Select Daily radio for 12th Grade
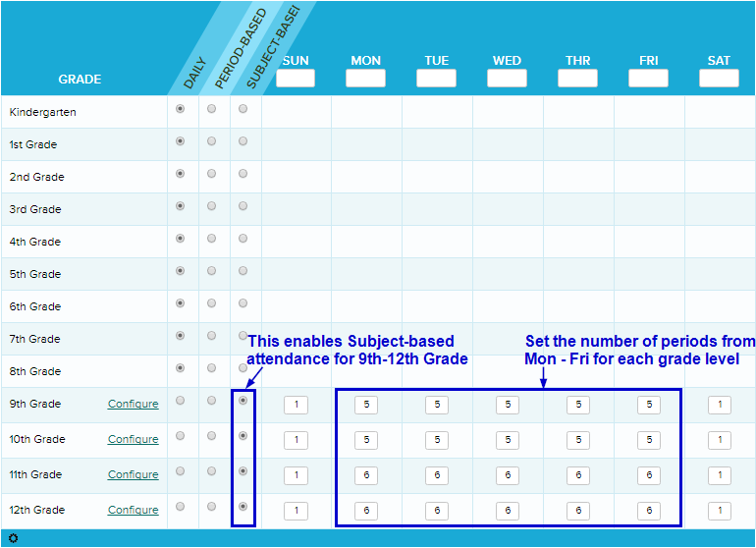 click(x=181, y=506)
